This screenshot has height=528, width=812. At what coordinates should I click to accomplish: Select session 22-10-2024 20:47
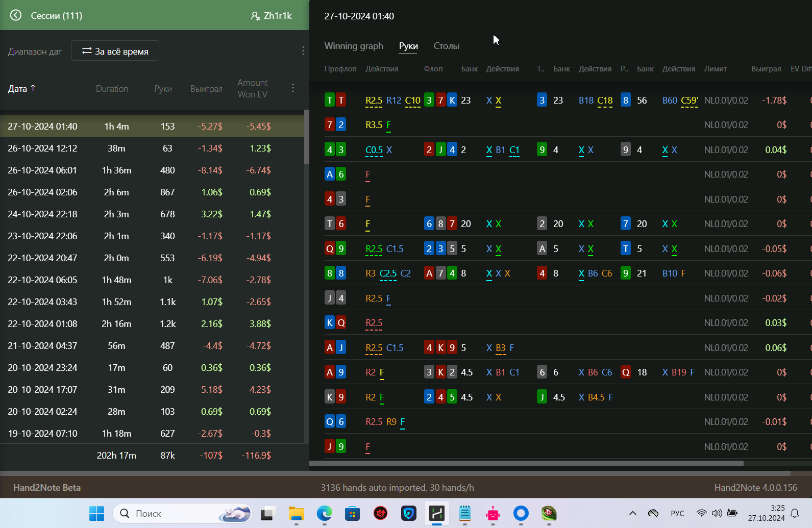point(152,258)
